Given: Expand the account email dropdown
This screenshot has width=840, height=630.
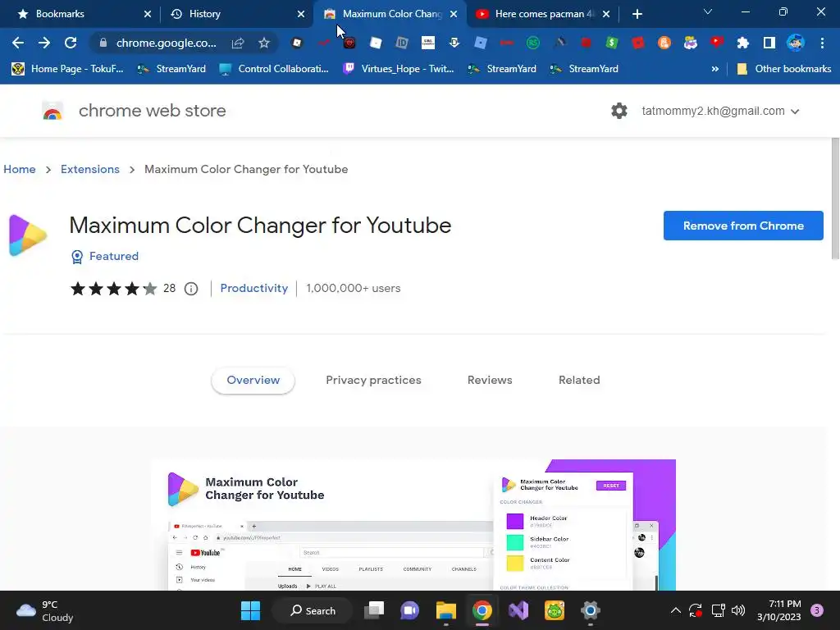Looking at the screenshot, I should 795,112.
